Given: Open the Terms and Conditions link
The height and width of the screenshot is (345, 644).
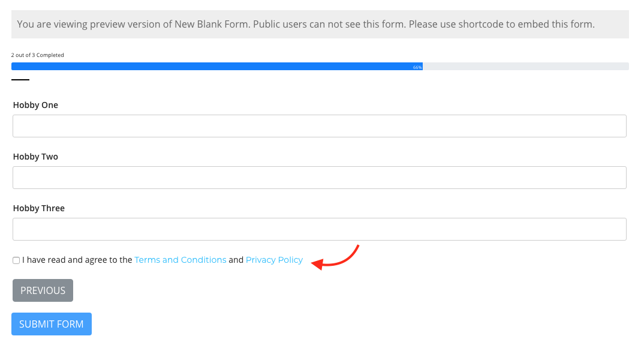Looking at the screenshot, I should click(x=180, y=260).
